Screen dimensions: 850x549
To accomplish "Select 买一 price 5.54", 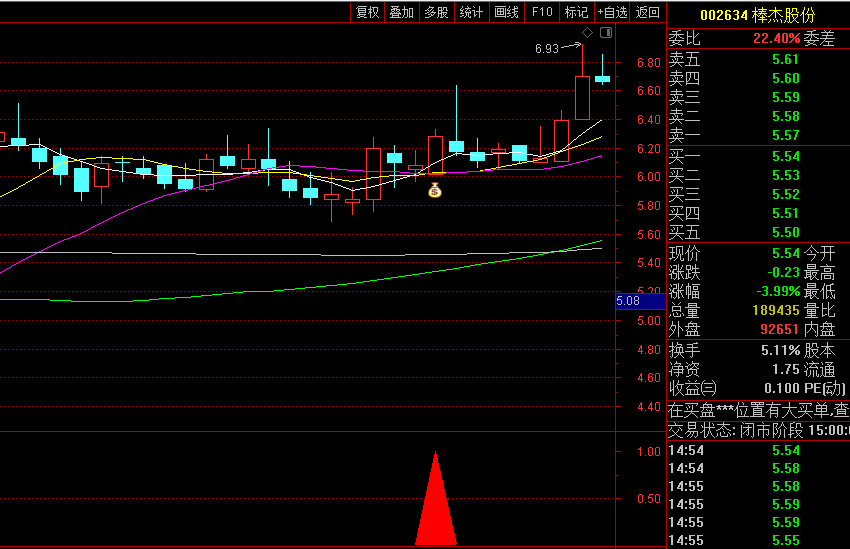I will pos(785,156).
